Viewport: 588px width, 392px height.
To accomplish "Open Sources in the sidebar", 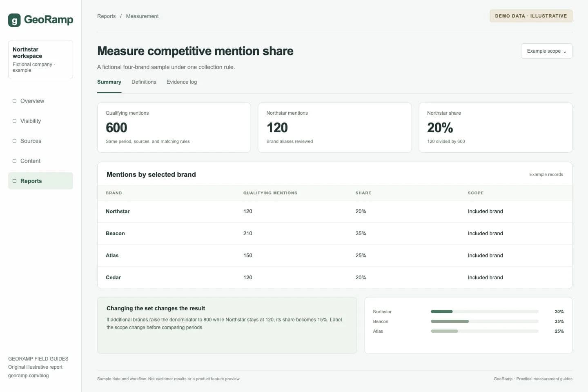I will click(40, 141).
